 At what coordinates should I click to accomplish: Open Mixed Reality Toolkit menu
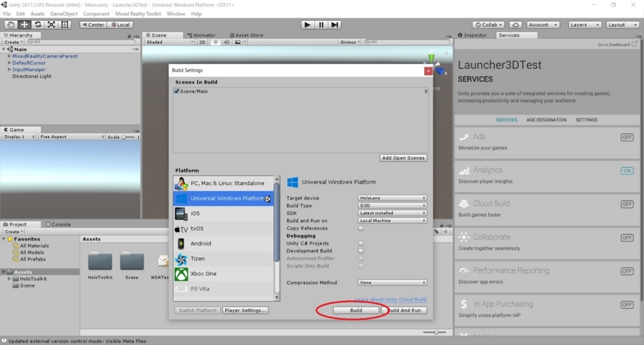[138, 14]
